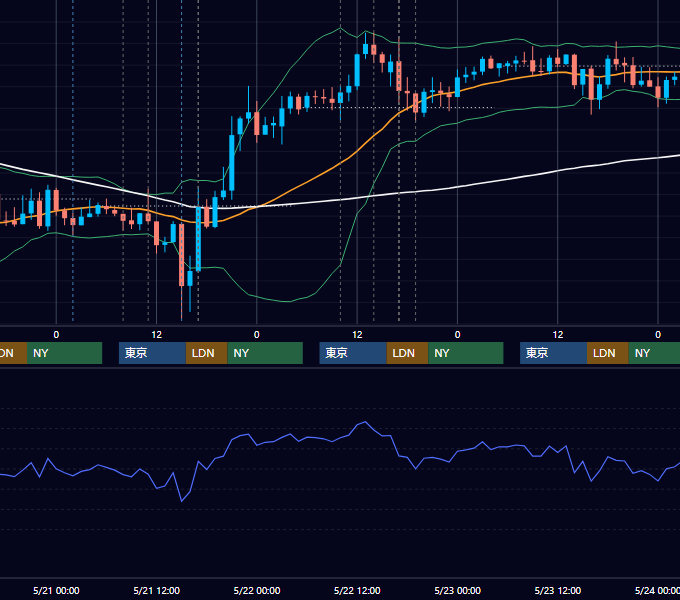Click hour label 12 above 5/21 12:00

point(157,335)
